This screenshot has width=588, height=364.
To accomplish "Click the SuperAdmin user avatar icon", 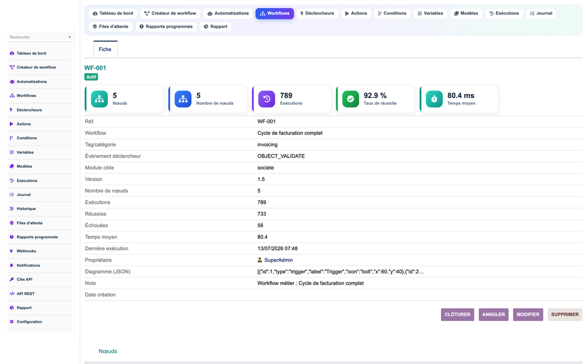I will [x=260, y=260].
